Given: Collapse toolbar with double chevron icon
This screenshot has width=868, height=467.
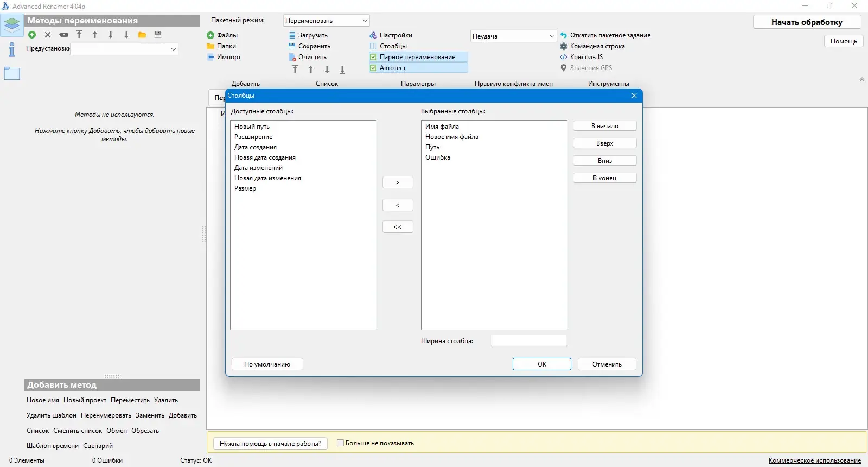Looking at the screenshot, I should pyautogui.click(x=861, y=79).
